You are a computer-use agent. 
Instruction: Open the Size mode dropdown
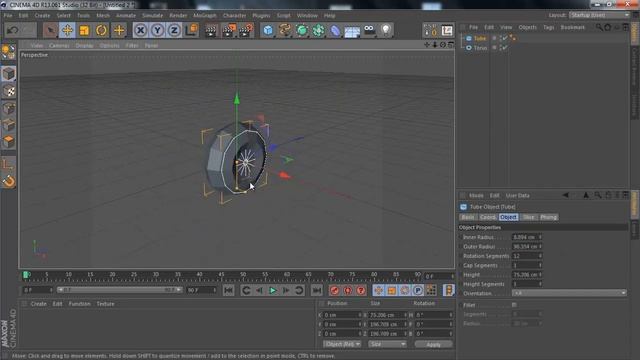tap(387, 344)
